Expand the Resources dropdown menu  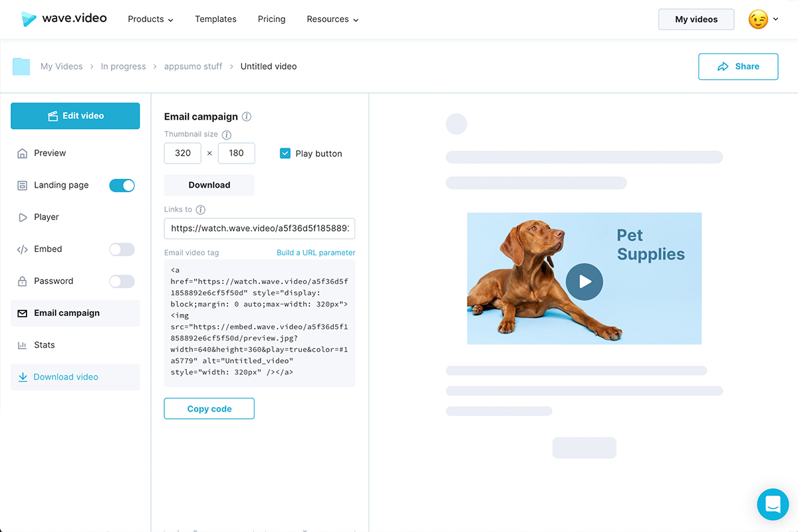(332, 19)
